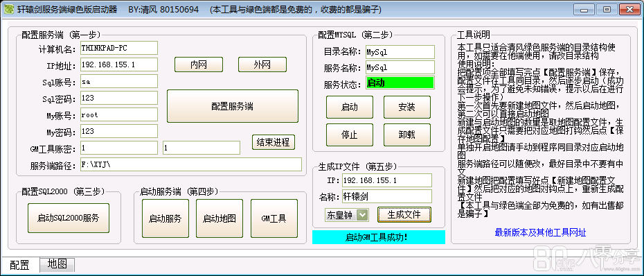Launch the GM工具 button
Image resolution: width=644 pixels, height=276 pixels.
click(x=274, y=218)
